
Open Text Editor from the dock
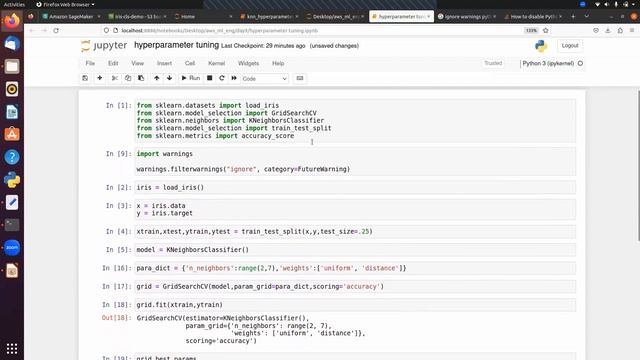coord(12,202)
